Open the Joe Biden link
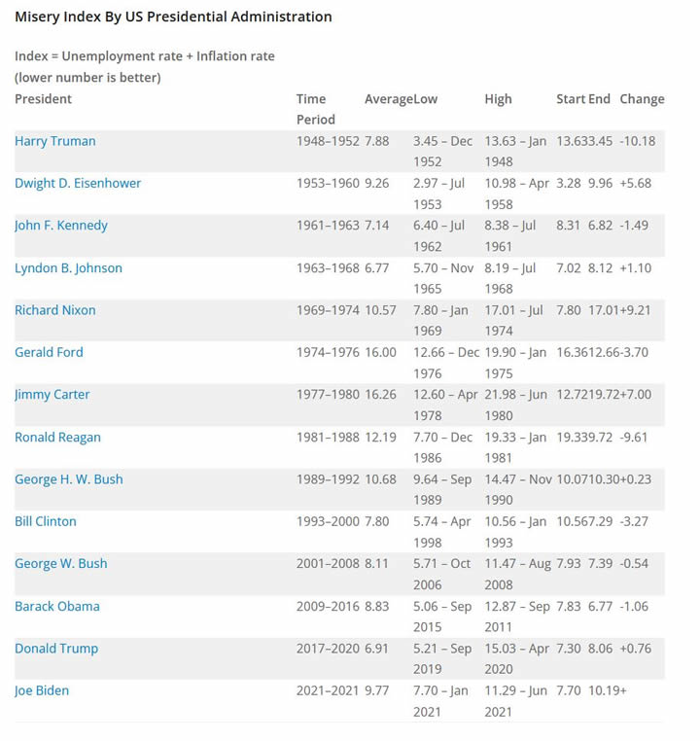The width and height of the screenshot is (700, 741). point(42,690)
